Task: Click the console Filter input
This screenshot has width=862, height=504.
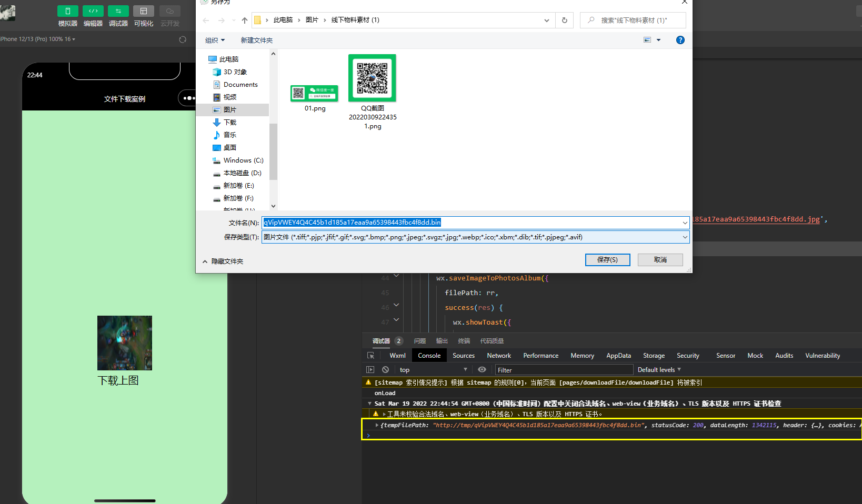Action: point(564,370)
